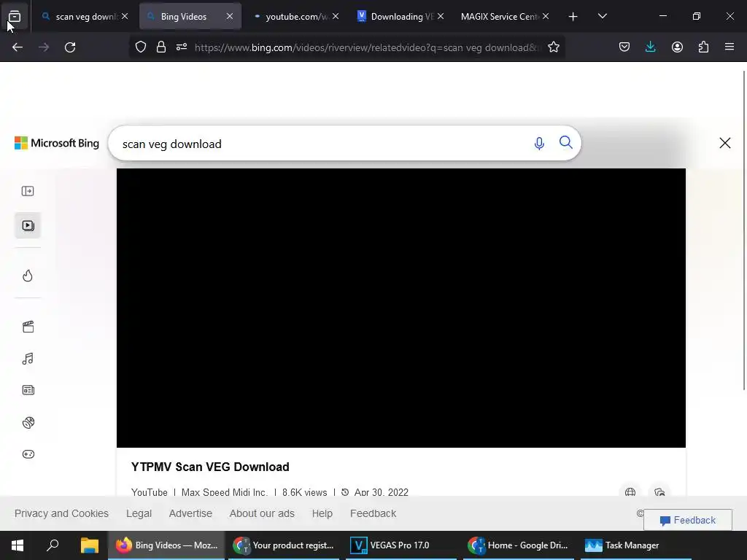The height and width of the screenshot is (560, 747).
Task: Open Trending flame icon in sidebar
Action: (28, 276)
